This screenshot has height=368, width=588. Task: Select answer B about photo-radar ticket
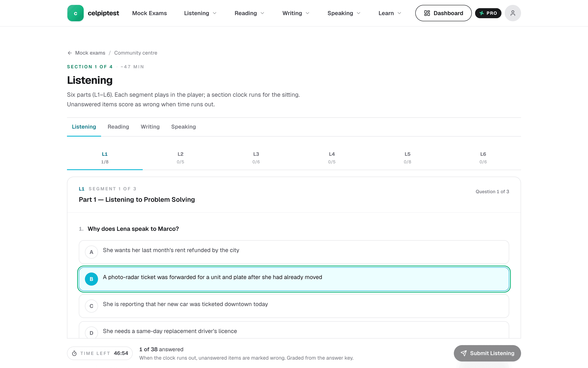pyautogui.click(x=294, y=279)
